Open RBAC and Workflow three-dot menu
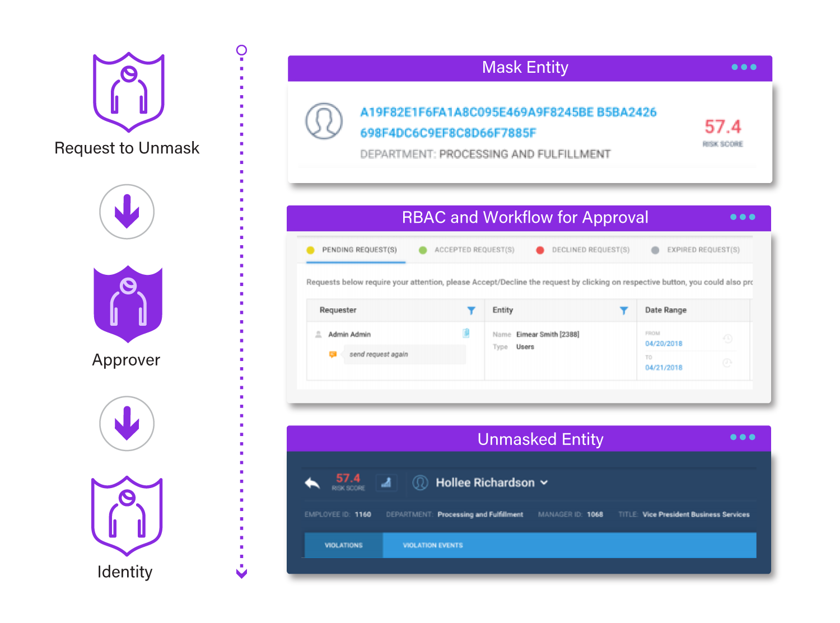Image resolution: width=840 pixels, height=623 pixels. point(743,217)
